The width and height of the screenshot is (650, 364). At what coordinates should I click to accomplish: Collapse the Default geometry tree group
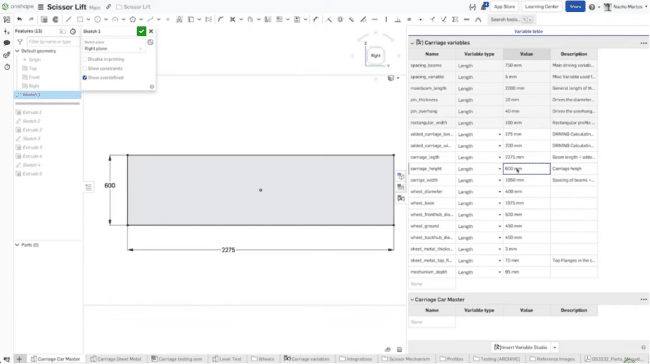point(17,51)
